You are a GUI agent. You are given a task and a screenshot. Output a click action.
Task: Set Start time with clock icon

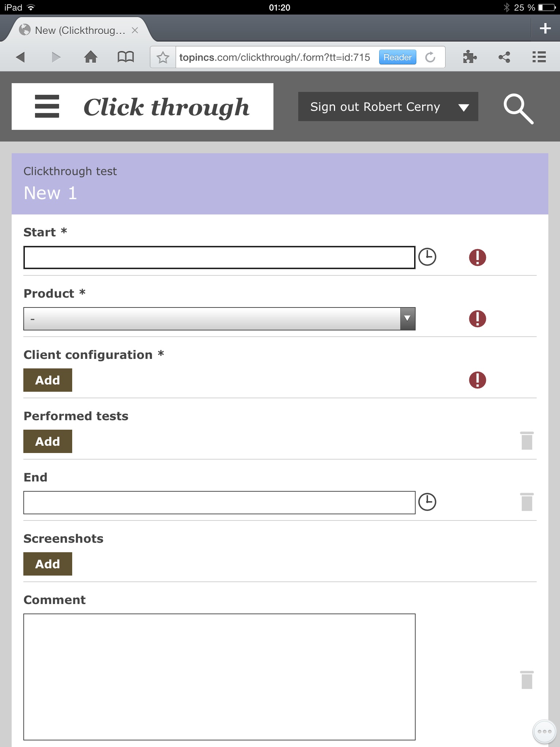point(427,257)
